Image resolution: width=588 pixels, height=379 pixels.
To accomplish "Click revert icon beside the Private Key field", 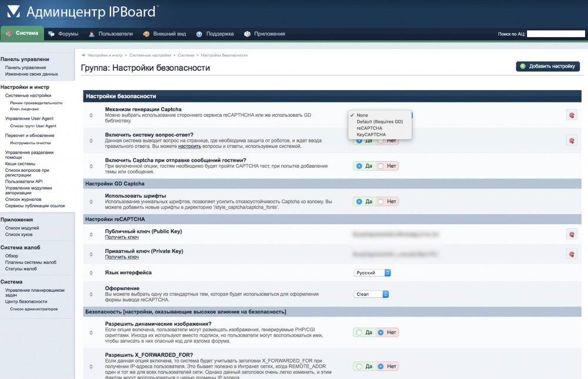I will (x=571, y=254).
